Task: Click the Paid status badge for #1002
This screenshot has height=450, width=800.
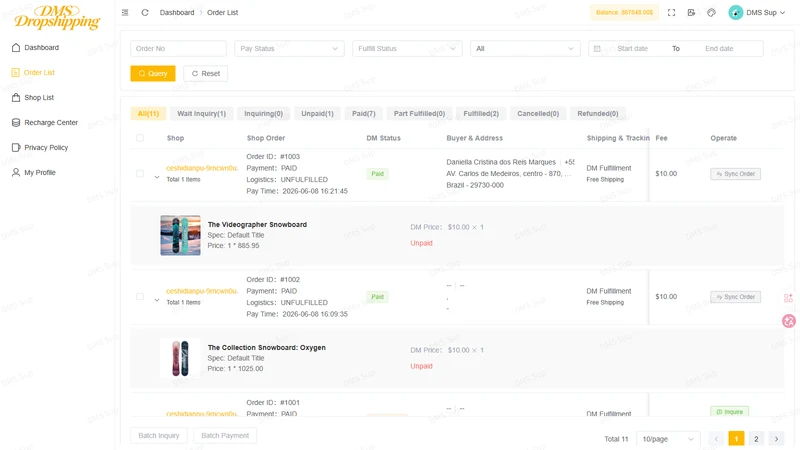Action: pyautogui.click(x=378, y=297)
